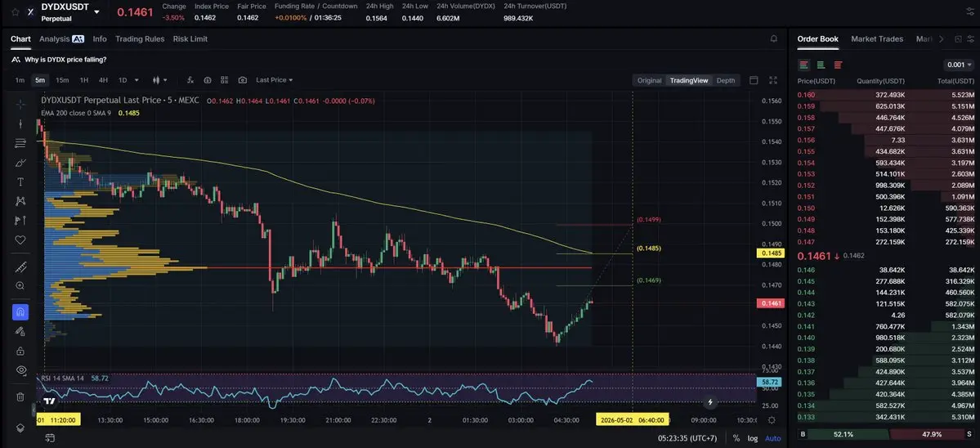980x448 pixels.
Task: Click the chart window layout icon
Action: click(x=754, y=80)
